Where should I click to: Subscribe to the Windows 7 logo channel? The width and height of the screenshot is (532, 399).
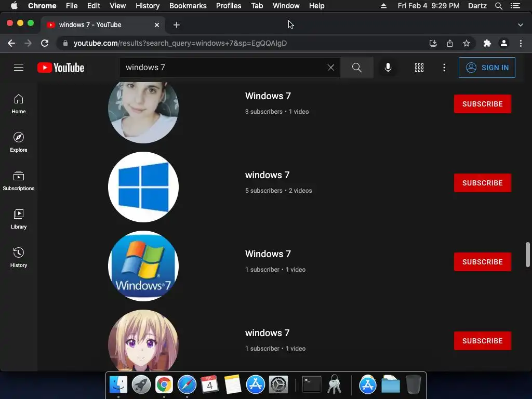click(483, 262)
